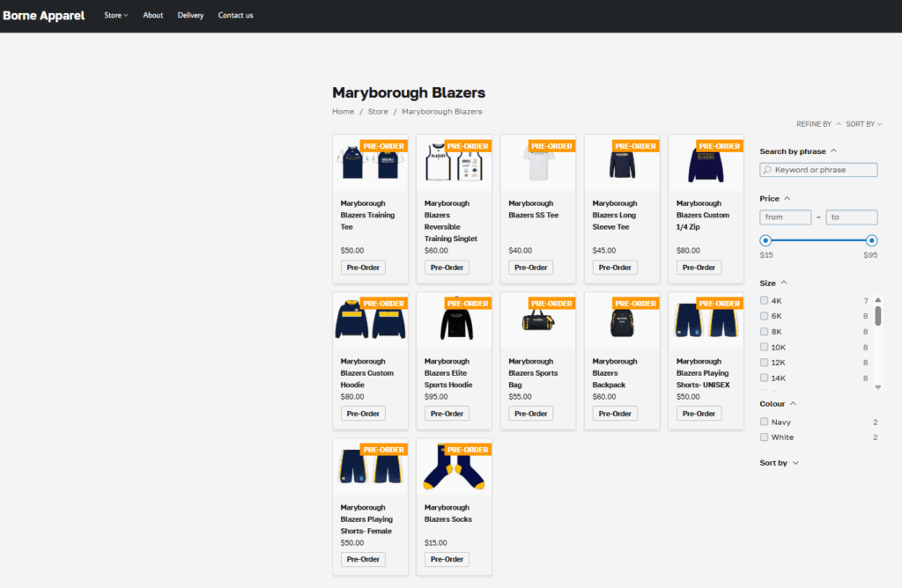The image size is (902, 588).
Task: Open the Store dropdown menu
Action: click(115, 15)
